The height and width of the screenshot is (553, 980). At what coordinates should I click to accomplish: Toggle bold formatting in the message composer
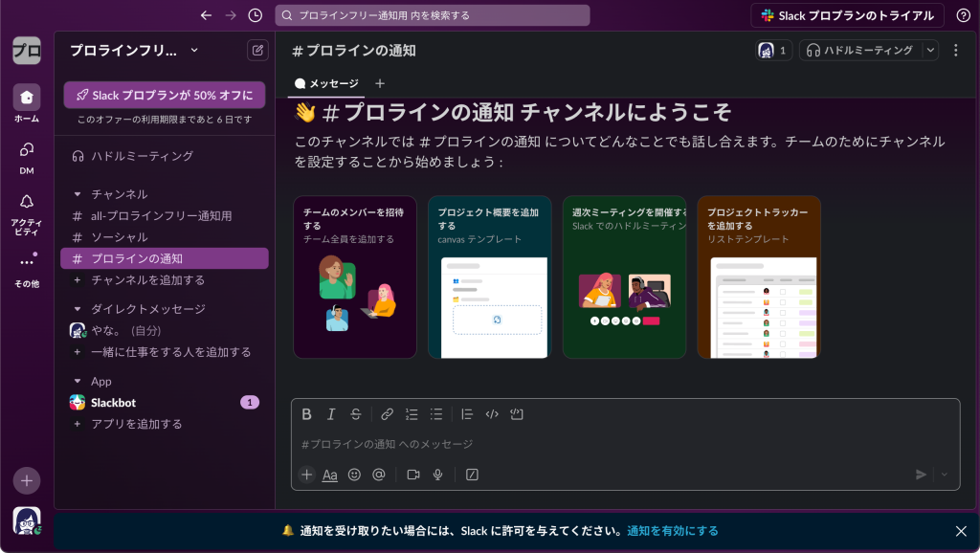coord(305,414)
